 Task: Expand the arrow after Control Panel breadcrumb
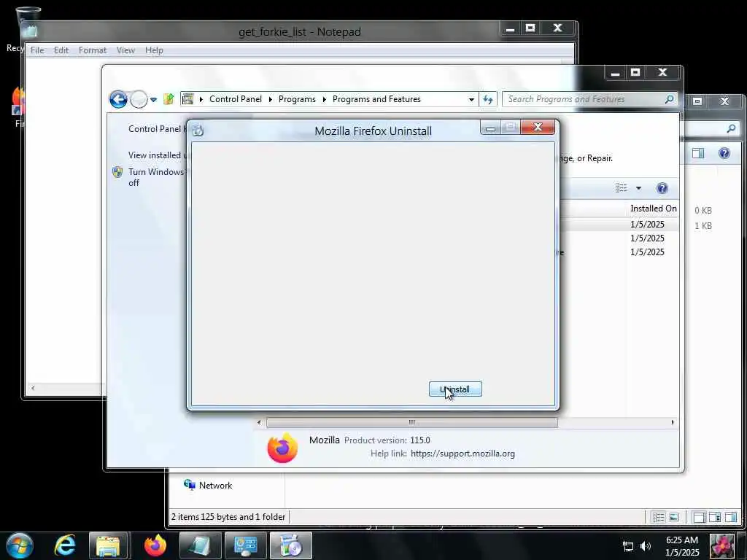[270, 99]
